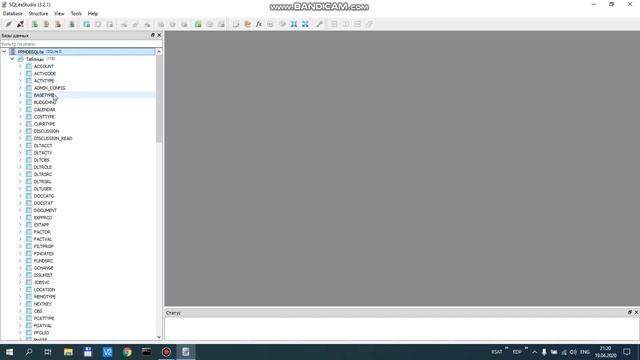Open the Tools menu
The height and width of the screenshot is (360, 640).
point(76,13)
